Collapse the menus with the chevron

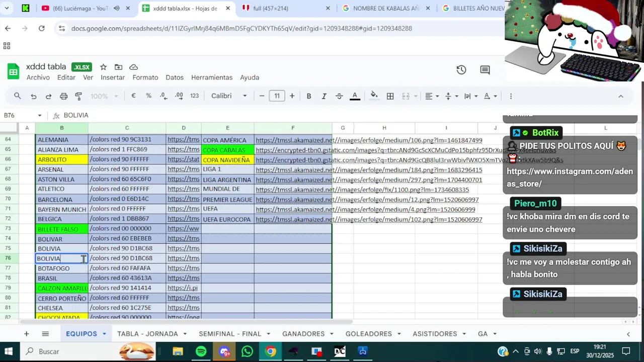[620, 96]
